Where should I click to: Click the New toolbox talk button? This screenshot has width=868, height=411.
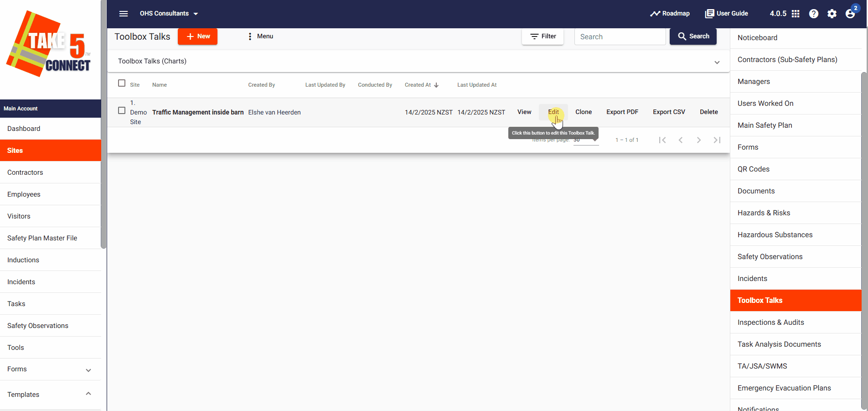197,36
